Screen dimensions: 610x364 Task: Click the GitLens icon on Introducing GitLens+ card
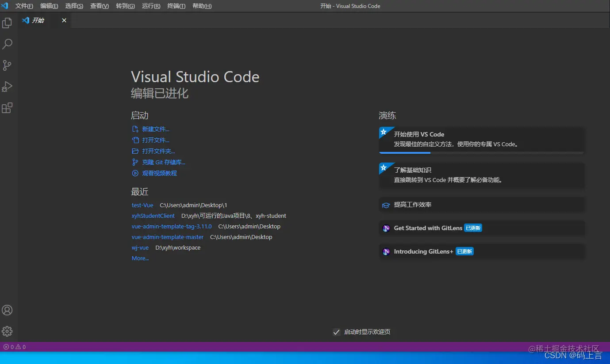pos(386,252)
